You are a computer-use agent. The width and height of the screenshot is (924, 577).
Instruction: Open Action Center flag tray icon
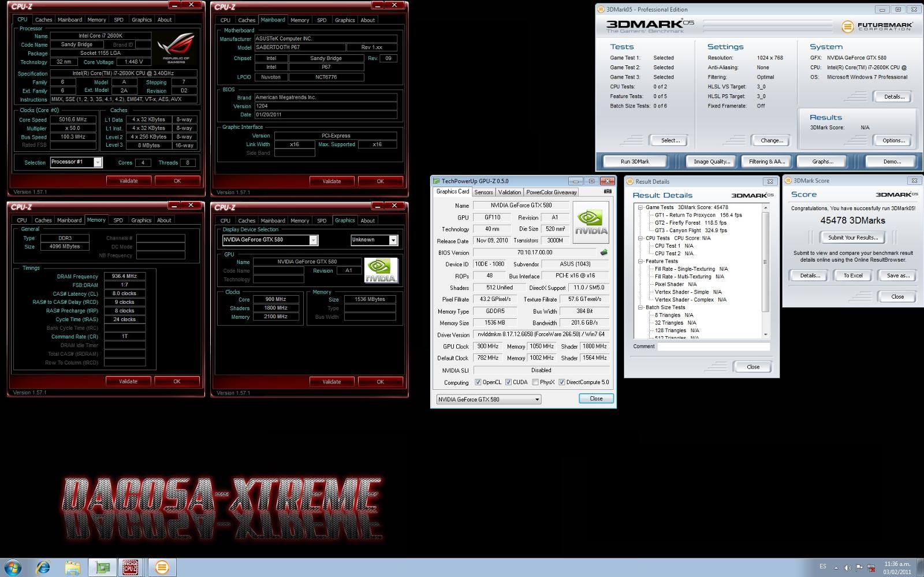coord(860,567)
